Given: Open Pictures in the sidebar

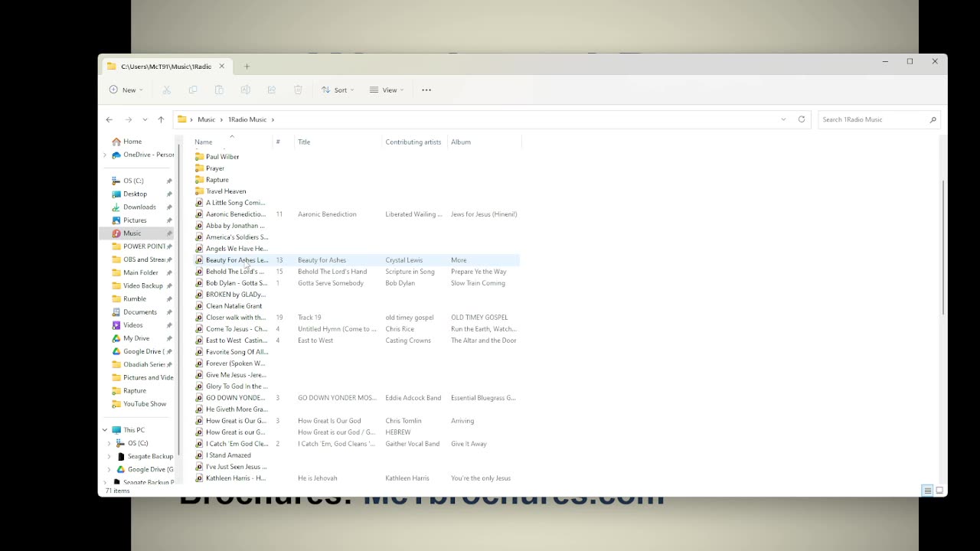Looking at the screenshot, I should pyautogui.click(x=135, y=220).
